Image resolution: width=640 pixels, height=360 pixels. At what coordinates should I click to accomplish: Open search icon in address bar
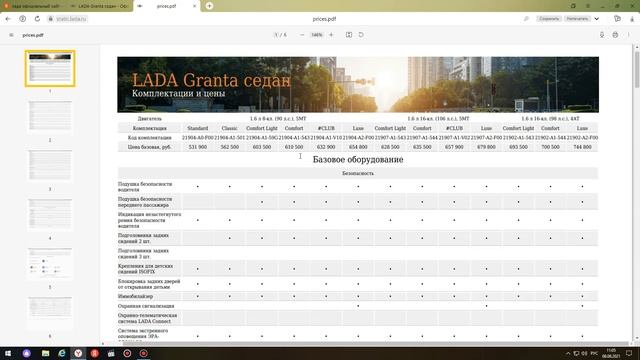pyautogui.click(x=526, y=19)
